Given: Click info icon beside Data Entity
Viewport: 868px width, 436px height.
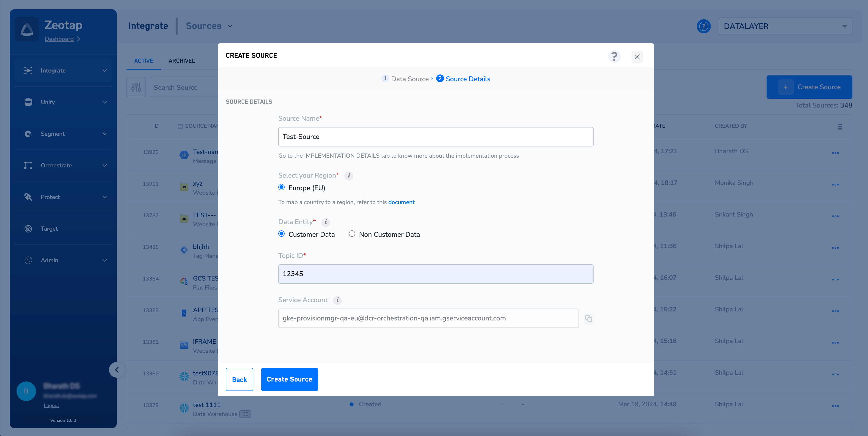Looking at the screenshot, I should pyautogui.click(x=325, y=222).
